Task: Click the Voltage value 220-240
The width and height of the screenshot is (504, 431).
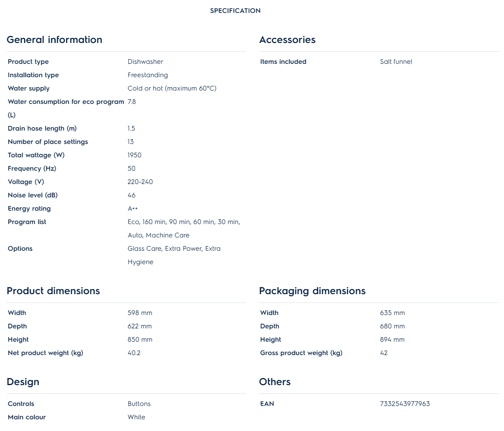Action: point(140,182)
